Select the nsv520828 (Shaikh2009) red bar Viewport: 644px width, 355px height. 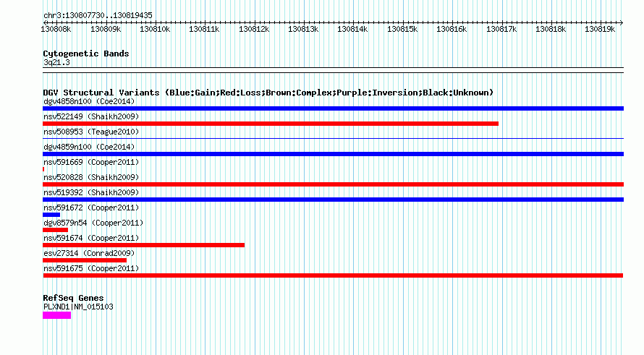point(333,184)
